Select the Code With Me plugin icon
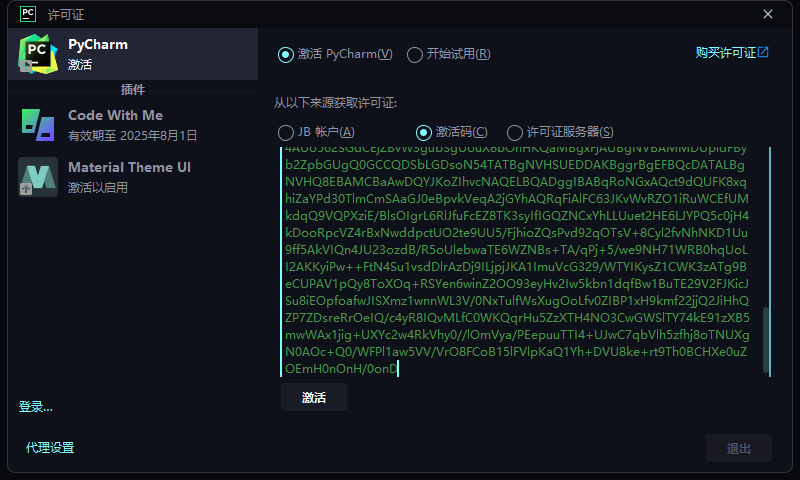The width and height of the screenshot is (800, 480). click(x=38, y=125)
